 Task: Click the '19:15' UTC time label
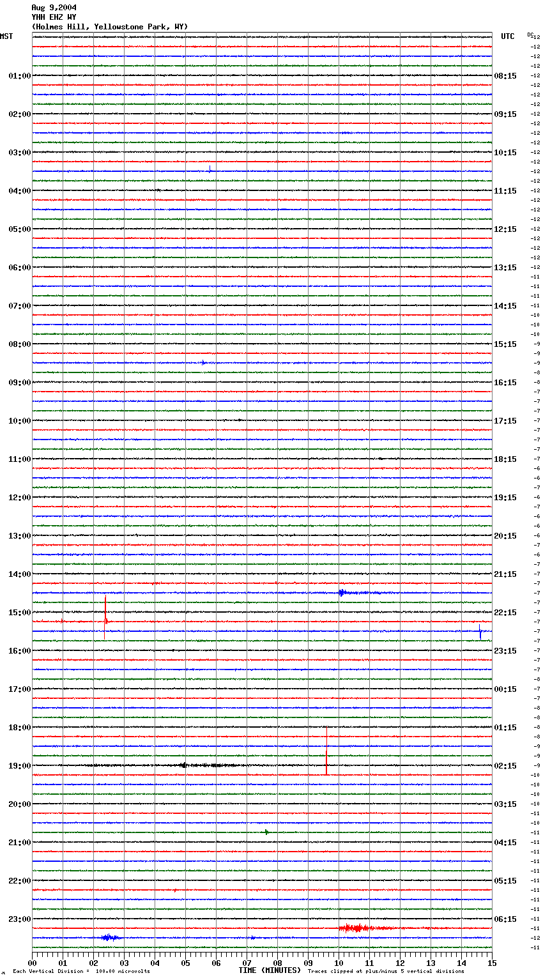505,498
